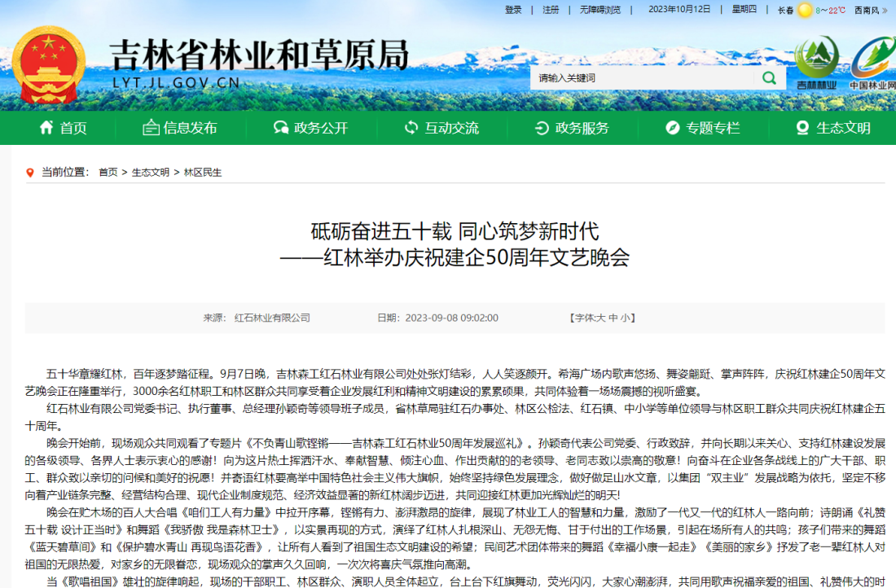Click the LYT.JL.GOV.CN domain text
This screenshot has width=896, height=588.
point(176,83)
